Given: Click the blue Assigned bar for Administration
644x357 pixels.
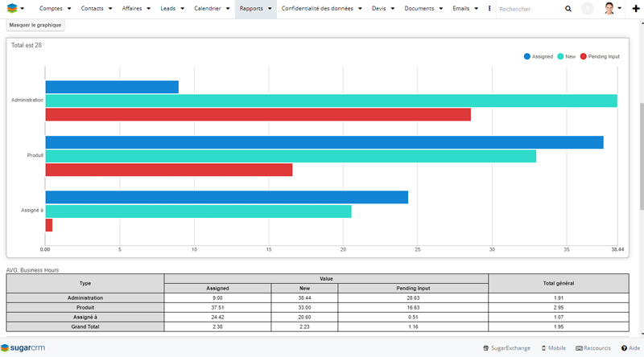Looking at the screenshot, I should tap(112, 87).
